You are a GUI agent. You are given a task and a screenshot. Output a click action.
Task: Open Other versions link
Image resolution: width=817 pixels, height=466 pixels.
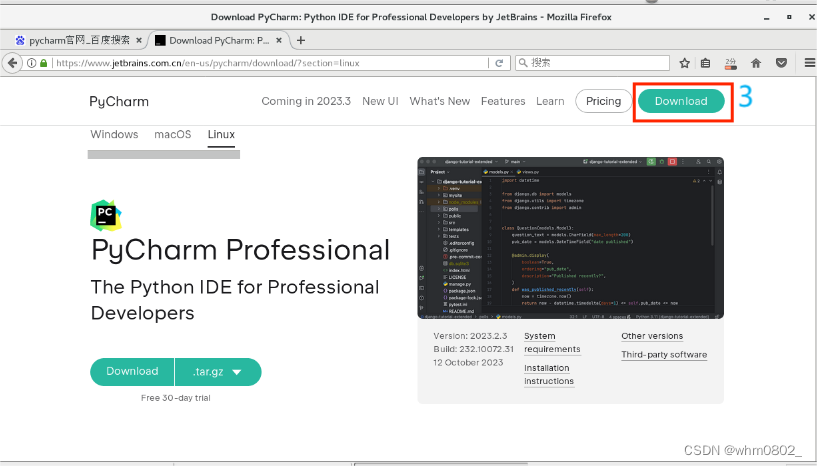point(652,336)
